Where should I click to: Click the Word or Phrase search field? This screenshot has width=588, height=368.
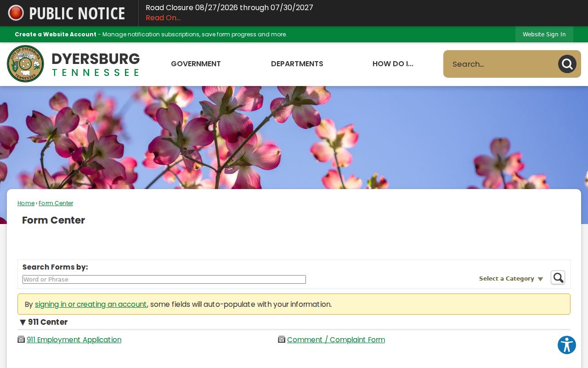(x=164, y=280)
